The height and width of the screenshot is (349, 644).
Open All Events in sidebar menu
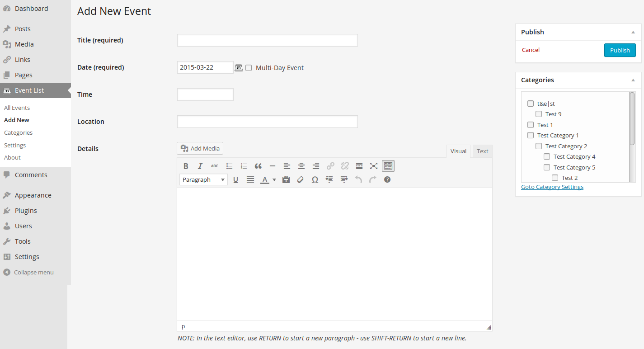point(17,108)
